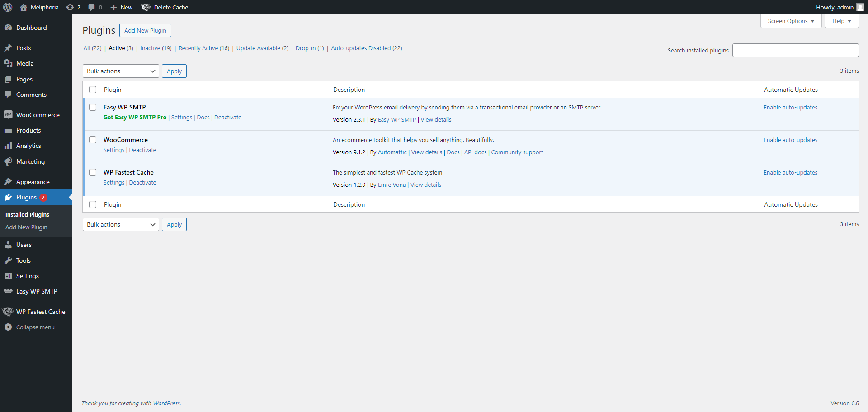Screen dimensions: 868x412
Task: Open the bottom Bulk actions dropdown
Action: pos(121,224)
